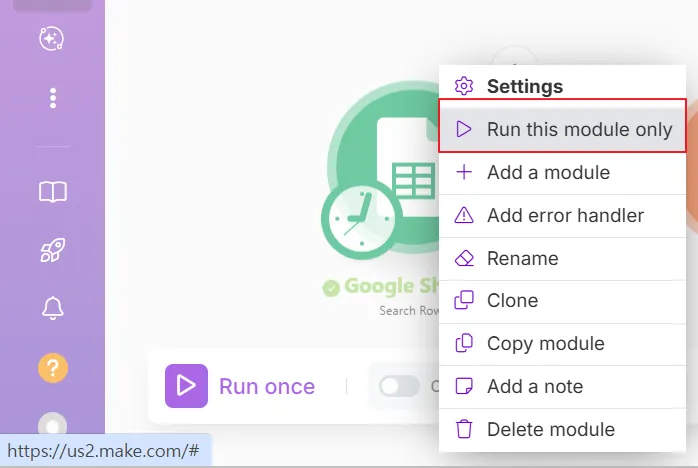Image resolution: width=698 pixels, height=468 pixels.
Task: Choose Add error handler option
Action: click(x=565, y=215)
